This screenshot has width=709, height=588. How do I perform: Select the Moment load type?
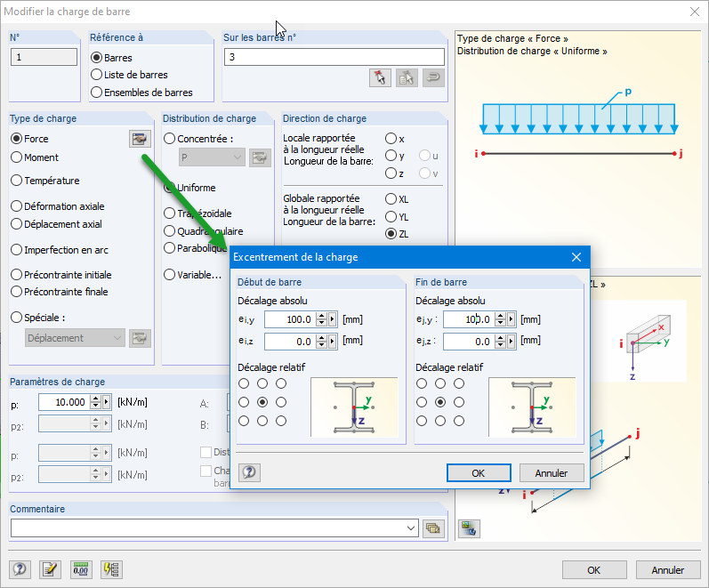(16, 157)
